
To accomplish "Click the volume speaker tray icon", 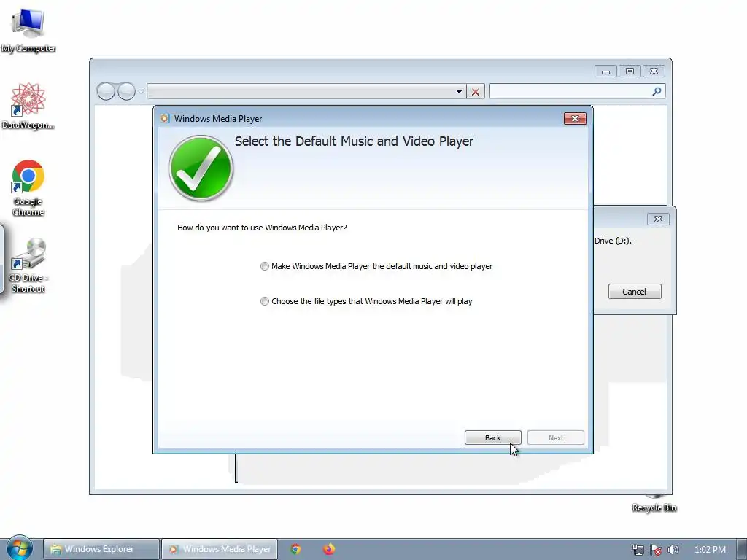I will click(673, 550).
